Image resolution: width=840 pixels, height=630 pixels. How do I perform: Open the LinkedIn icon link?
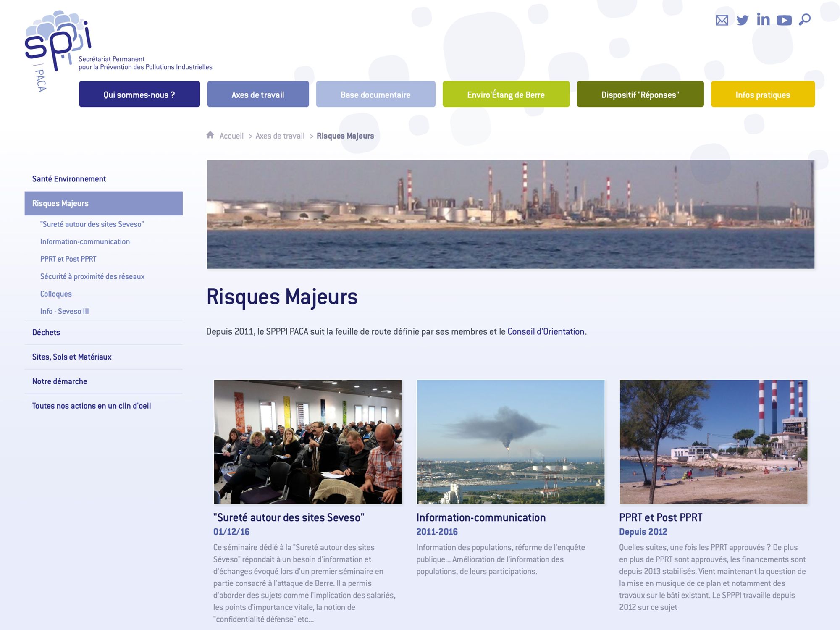coord(763,20)
